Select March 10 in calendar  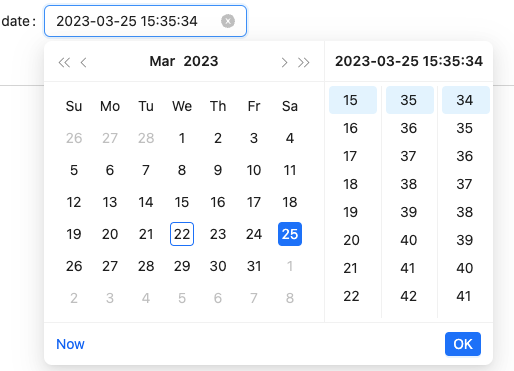coord(254,170)
